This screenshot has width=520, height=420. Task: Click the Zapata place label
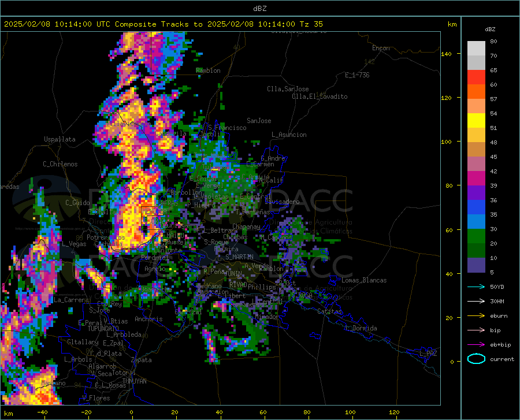[142, 360]
